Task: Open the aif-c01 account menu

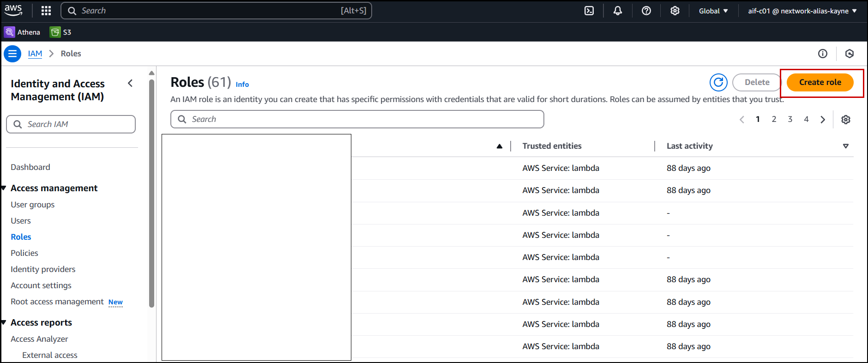Action: pyautogui.click(x=802, y=11)
